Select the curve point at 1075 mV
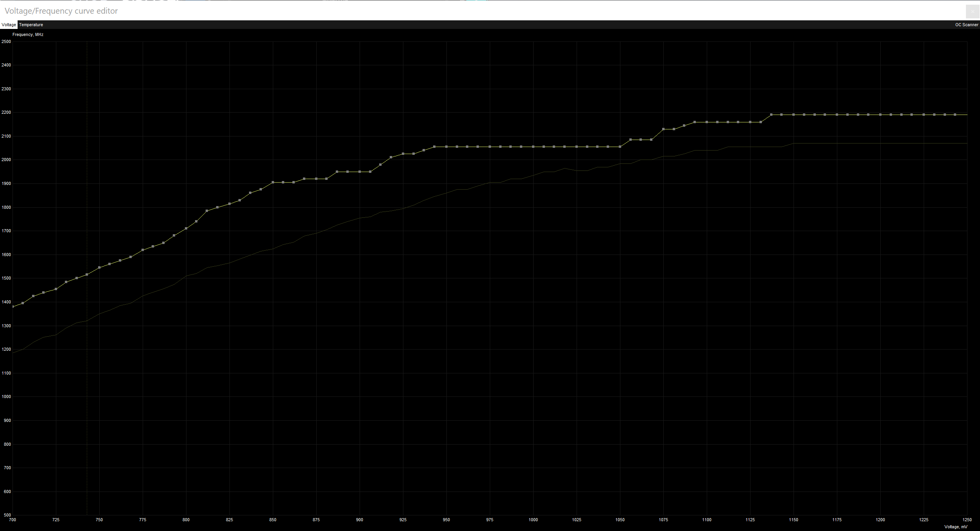 tap(663, 129)
